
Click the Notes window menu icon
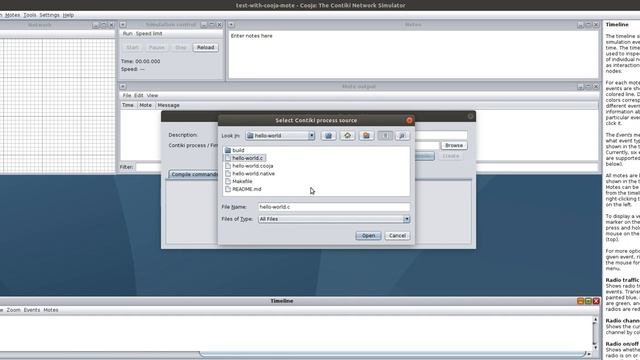pyautogui.click(x=231, y=25)
